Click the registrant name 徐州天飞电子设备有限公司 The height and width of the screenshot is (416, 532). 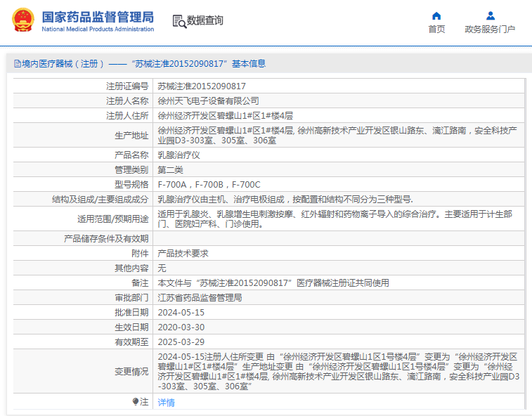click(x=208, y=100)
